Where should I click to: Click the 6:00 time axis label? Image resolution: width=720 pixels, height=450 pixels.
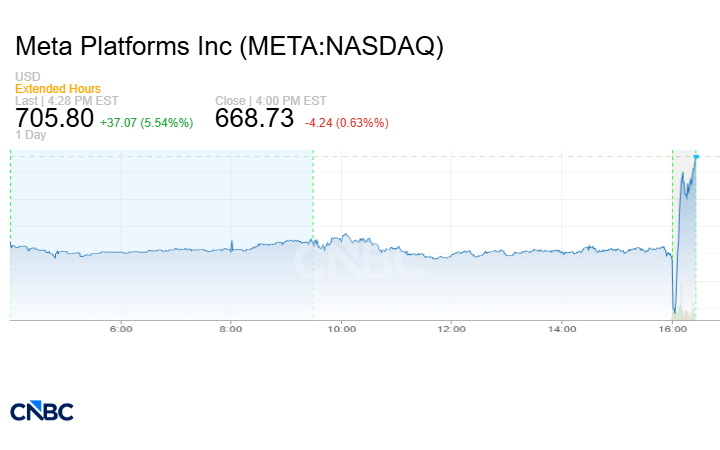tap(121, 328)
